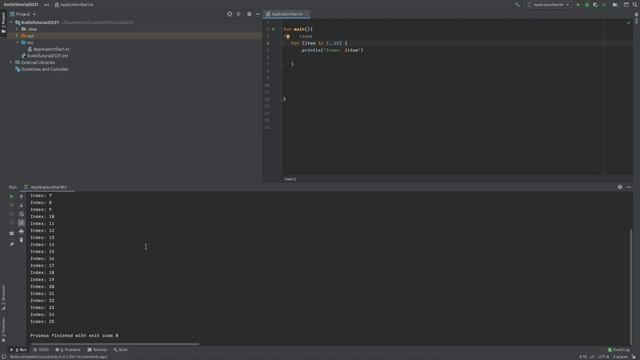
Task: Open the Event Log button
Action: (x=619, y=350)
